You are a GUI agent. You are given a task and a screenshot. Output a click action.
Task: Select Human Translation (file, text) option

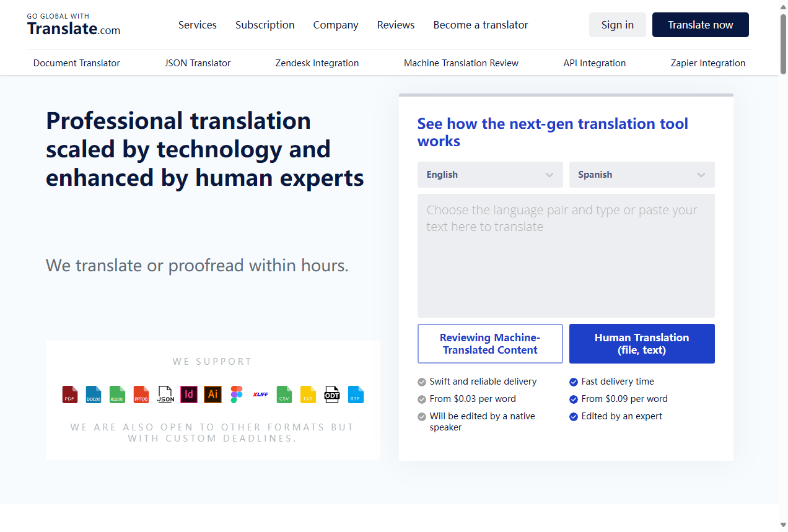pyautogui.click(x=642, y=344)
